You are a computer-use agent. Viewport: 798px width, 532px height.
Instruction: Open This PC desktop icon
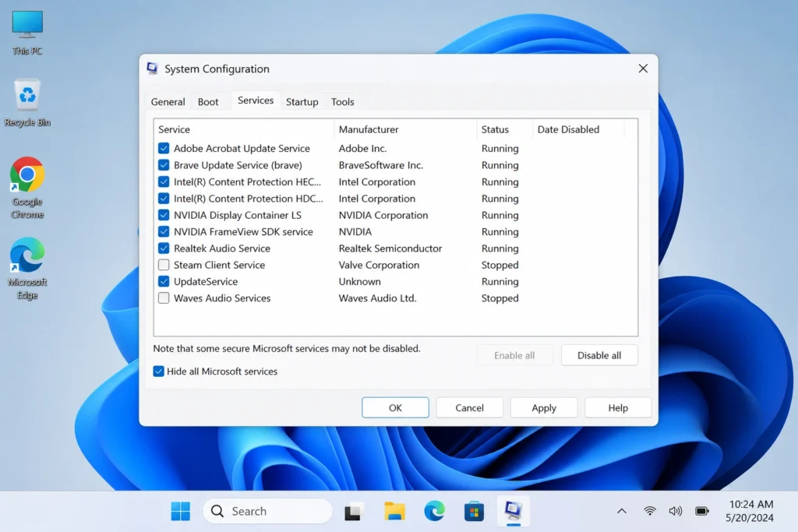click(x=27, y=32)
